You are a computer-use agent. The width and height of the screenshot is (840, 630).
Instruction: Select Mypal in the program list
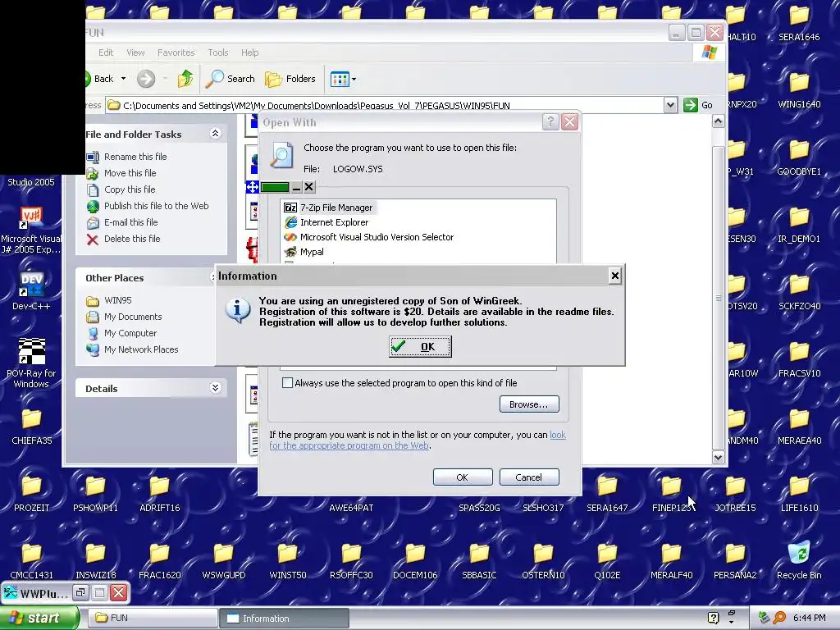(304, 252)
